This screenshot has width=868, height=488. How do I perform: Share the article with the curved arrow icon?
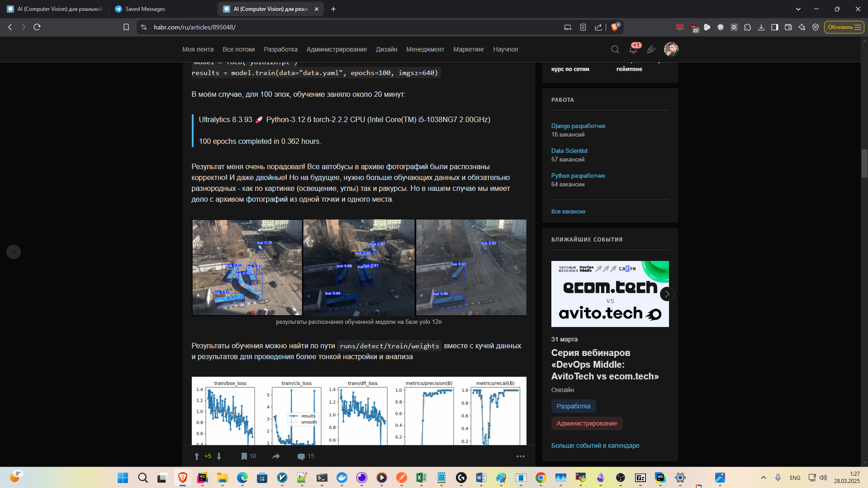tap(276, 456)
